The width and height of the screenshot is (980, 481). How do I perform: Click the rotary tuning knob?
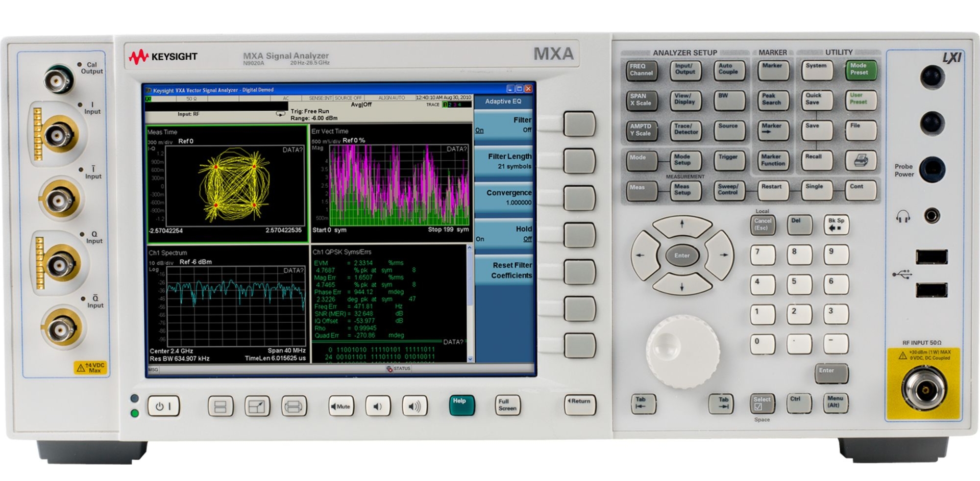[683, 352]
